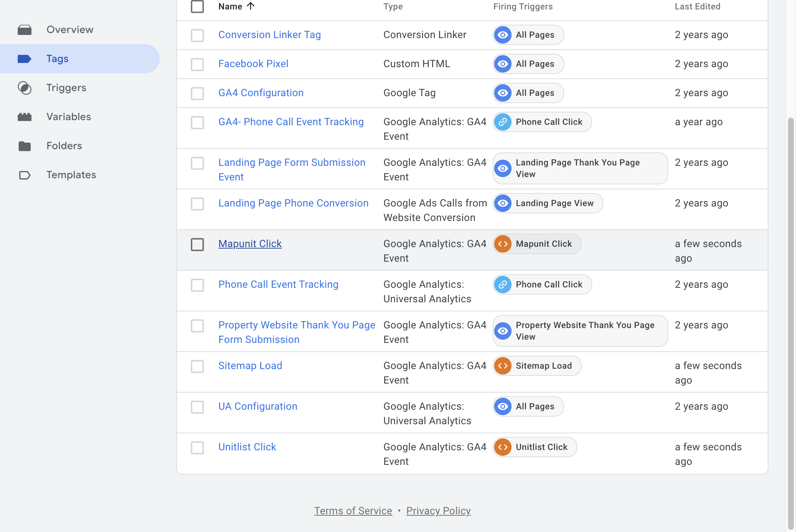Open Landing Page Phone Conversion tag
Image resolution: width=796 pixels, height=532 pixels.
tap(294, 203)
